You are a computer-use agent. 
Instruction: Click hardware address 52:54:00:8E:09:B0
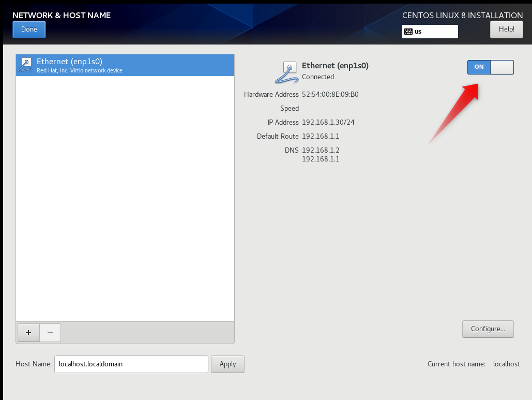pyautogui.click(x=330, y=94)
